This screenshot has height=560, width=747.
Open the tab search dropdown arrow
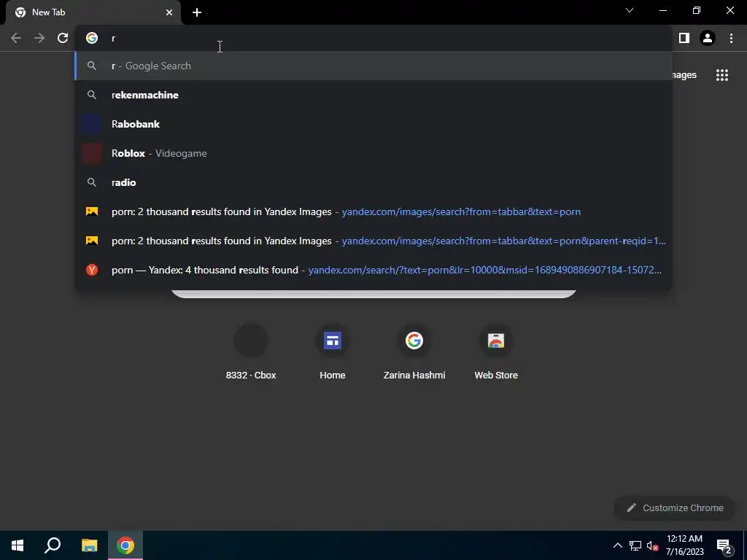coord(630,10)
